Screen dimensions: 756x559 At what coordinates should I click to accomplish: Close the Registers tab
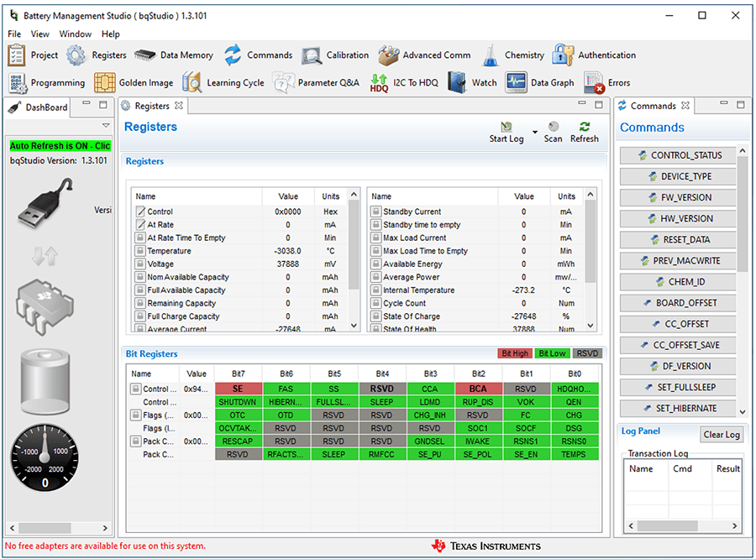pos(179,106)
